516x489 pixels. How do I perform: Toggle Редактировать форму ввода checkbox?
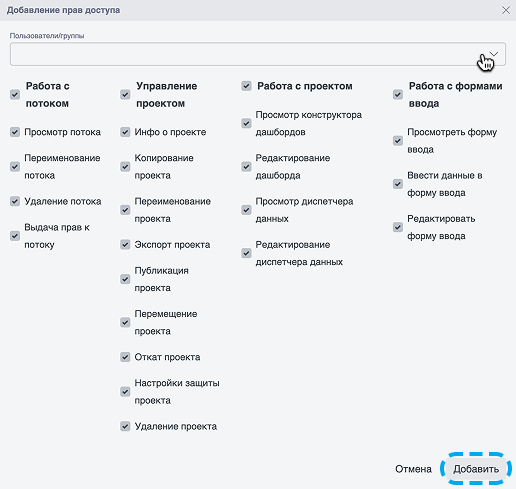[398, 227]
